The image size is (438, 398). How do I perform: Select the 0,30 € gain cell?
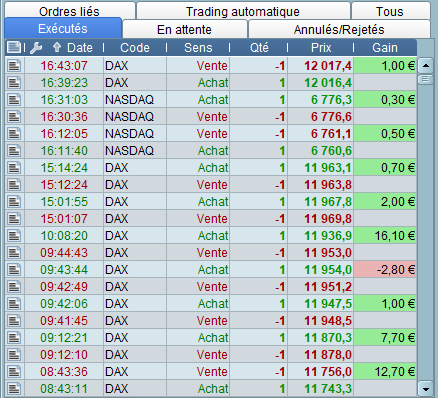pyautogui.click(x=385, y=100)
